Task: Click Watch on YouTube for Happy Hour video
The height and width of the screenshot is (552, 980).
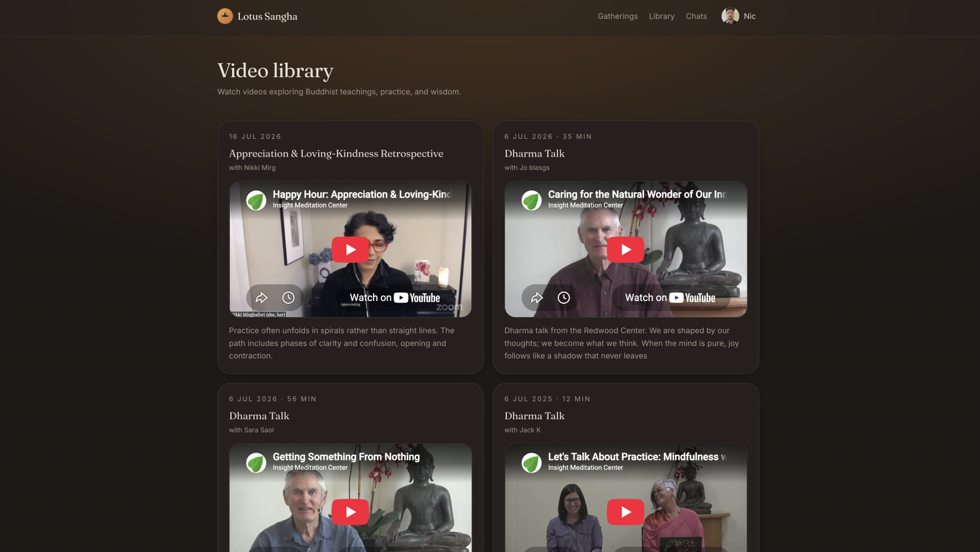Action: click(395, 298)
